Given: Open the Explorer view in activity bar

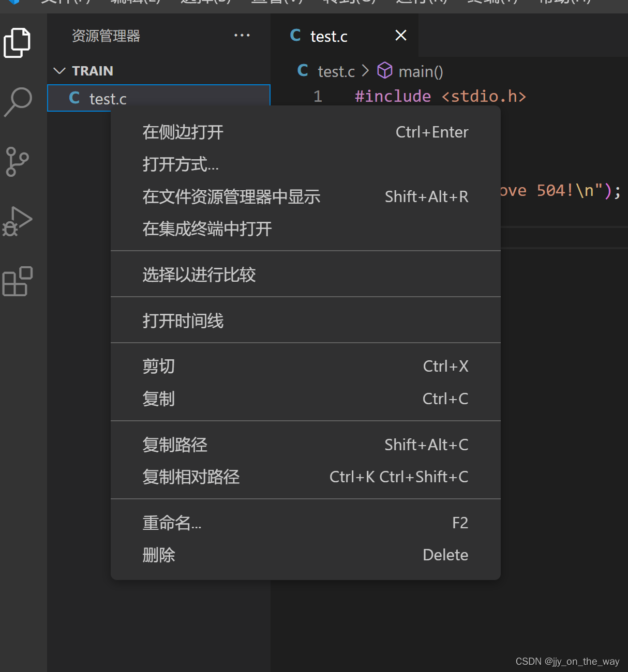Looking at the screenshot, I should tap(18, 43).
